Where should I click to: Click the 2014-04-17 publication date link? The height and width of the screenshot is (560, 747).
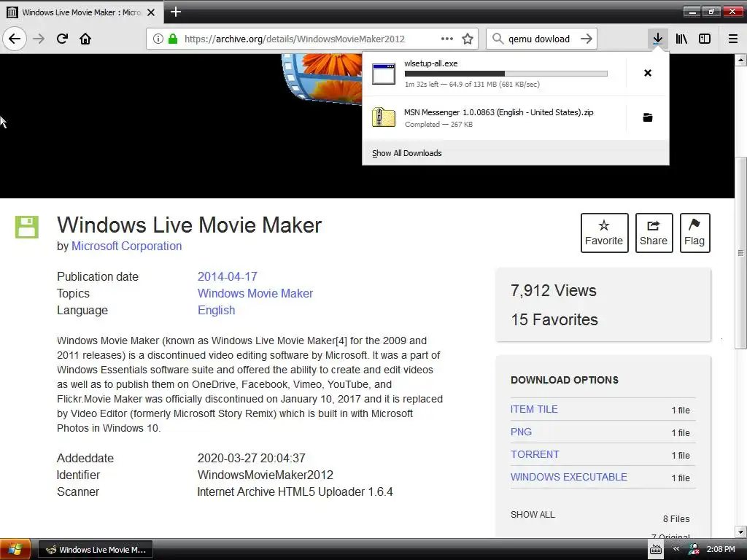228,276
